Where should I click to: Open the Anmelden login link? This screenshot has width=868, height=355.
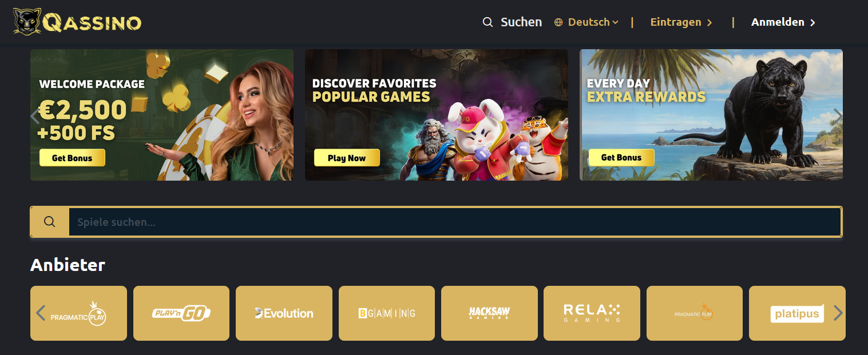point(783,22)
